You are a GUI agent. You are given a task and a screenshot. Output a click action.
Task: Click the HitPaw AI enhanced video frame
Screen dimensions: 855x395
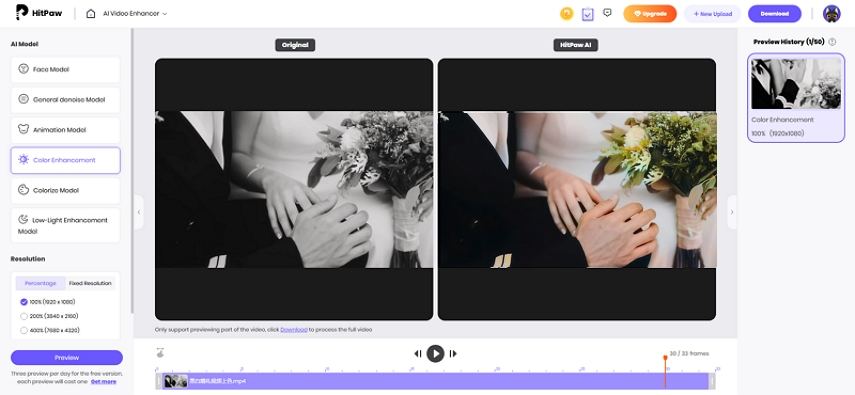(x=577, y=189)
